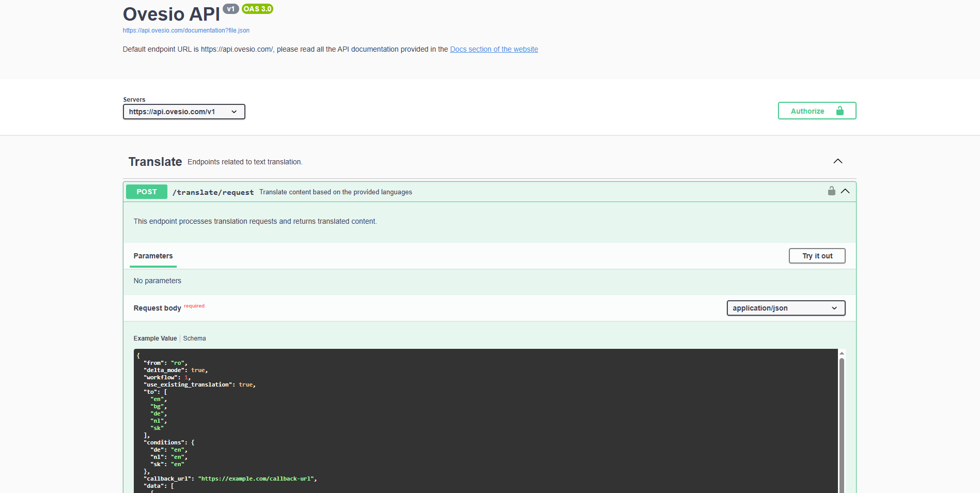
Task: Collapse the Translate section chevron
Action: [838, 161]
